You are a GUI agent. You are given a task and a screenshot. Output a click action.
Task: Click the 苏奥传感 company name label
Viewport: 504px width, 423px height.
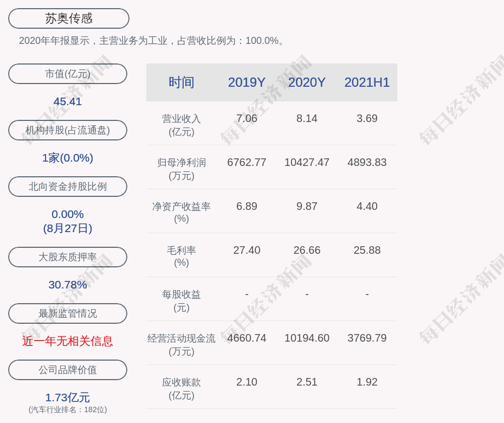(68, 18)
